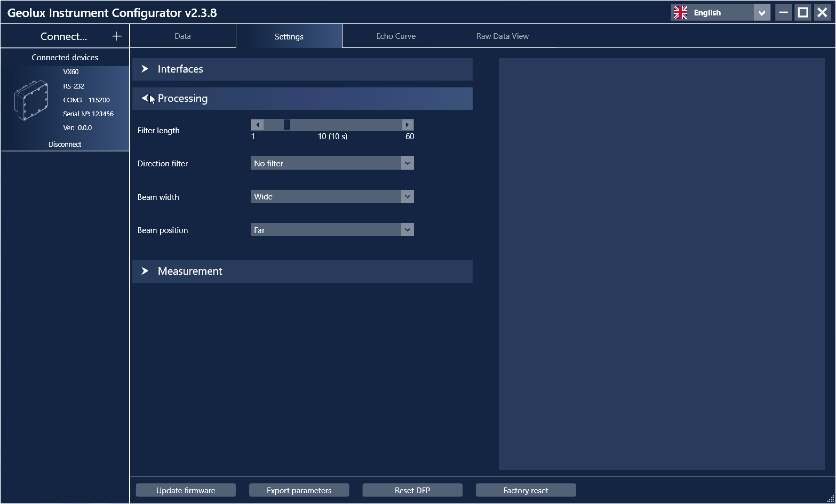This screenshot has width=836, height=504.
Task: Switch to the Data tab
Action: 182,36
